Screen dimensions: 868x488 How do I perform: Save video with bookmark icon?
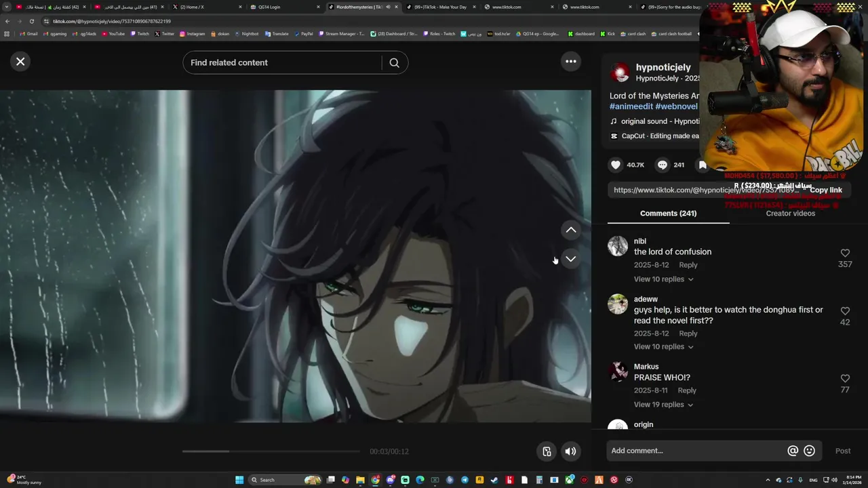(703, 165)
